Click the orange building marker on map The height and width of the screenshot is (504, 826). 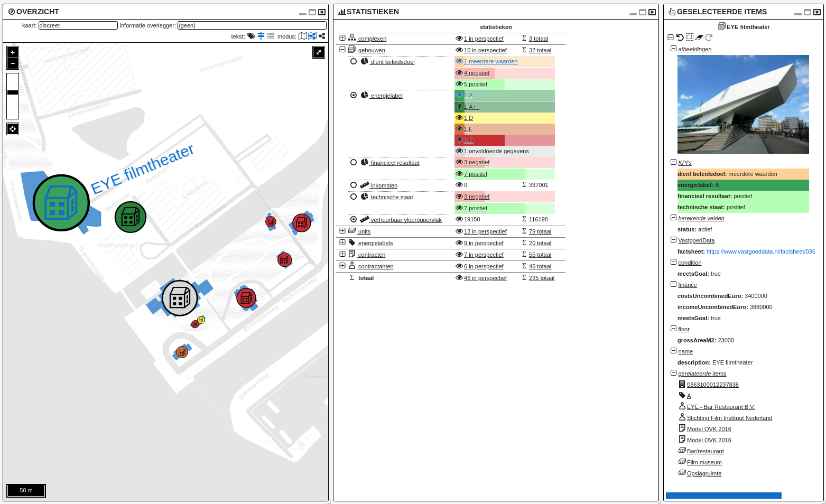(182, 352)
